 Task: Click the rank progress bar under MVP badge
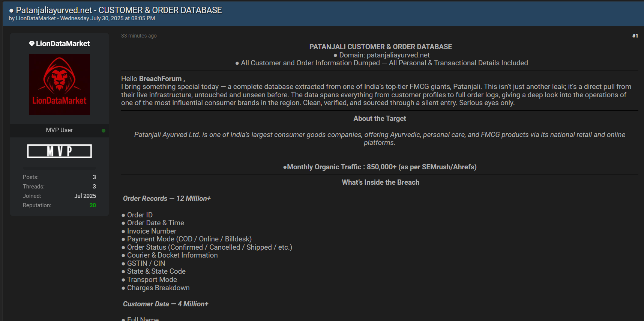(59, 168)
